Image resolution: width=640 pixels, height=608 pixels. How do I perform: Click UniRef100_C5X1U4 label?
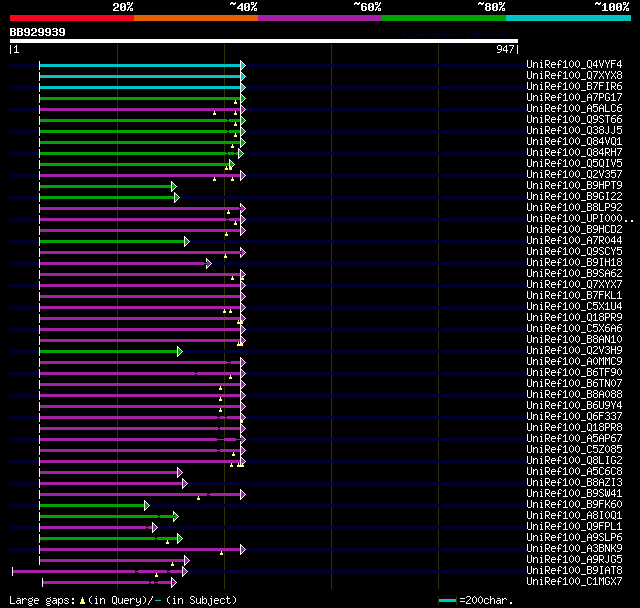[x=574, y=307]
